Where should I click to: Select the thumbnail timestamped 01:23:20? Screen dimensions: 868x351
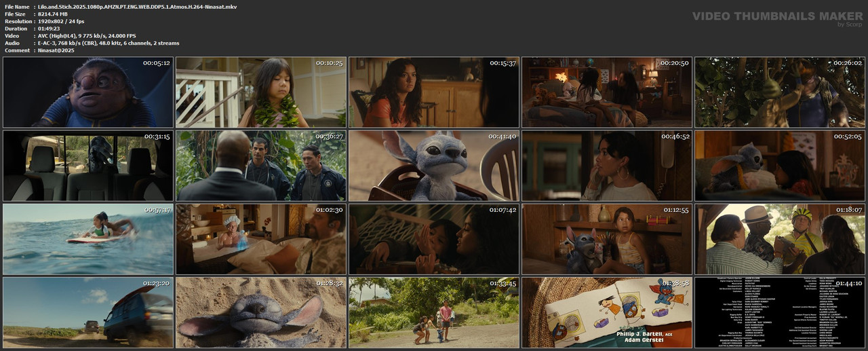tap(88, 312)
